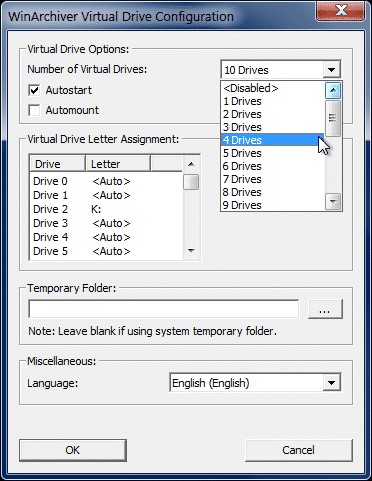This screenshot has height=481, width=372.
Task: Choose 2 Drives from the dropdown list
Action: pos(273,114)
